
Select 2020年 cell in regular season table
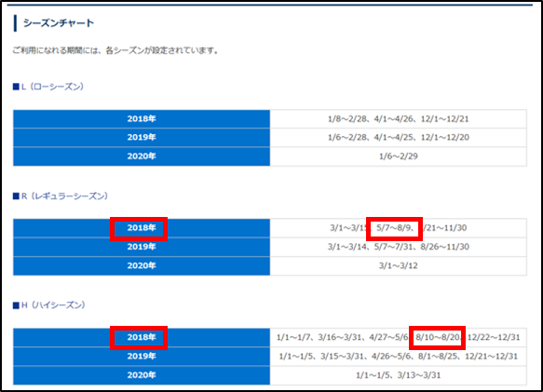142,265
